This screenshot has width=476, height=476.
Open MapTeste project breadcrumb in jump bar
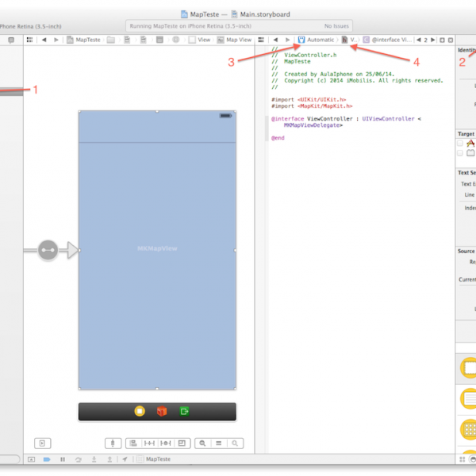tap(84, 40)
